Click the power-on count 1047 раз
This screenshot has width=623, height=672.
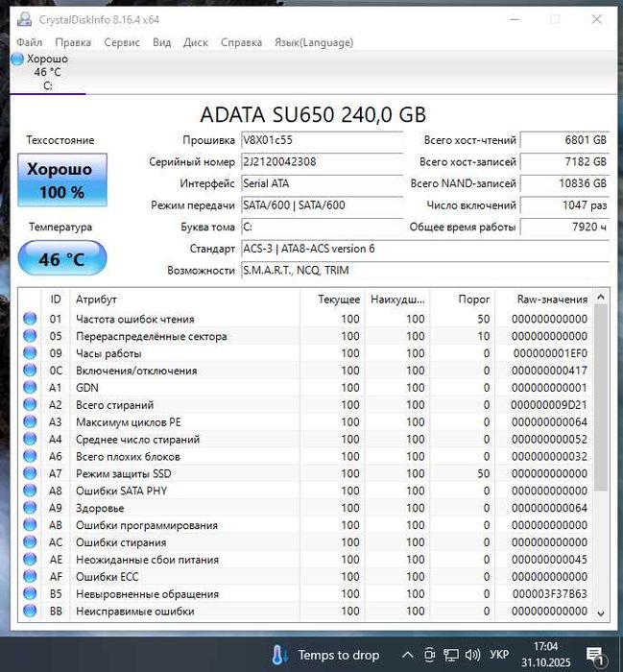(564, 205)
